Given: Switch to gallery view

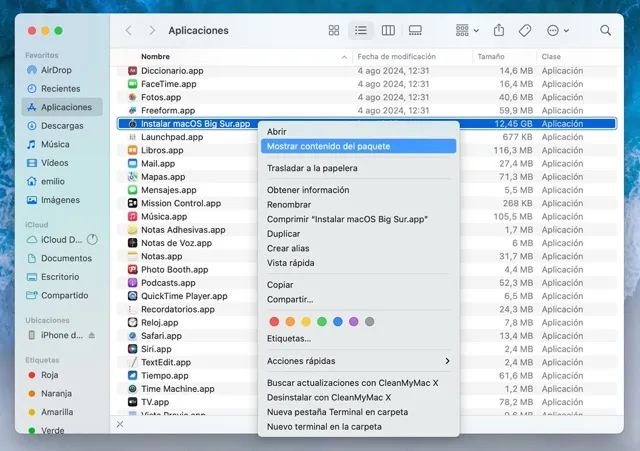Looking at the screenshot, I should tap(415, 30).
